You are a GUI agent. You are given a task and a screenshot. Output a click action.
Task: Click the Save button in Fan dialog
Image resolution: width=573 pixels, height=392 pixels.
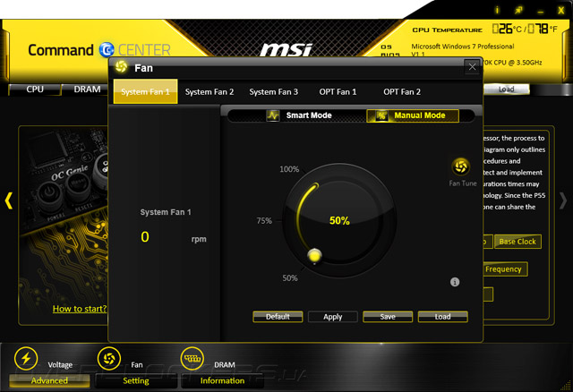click(388, 317)
